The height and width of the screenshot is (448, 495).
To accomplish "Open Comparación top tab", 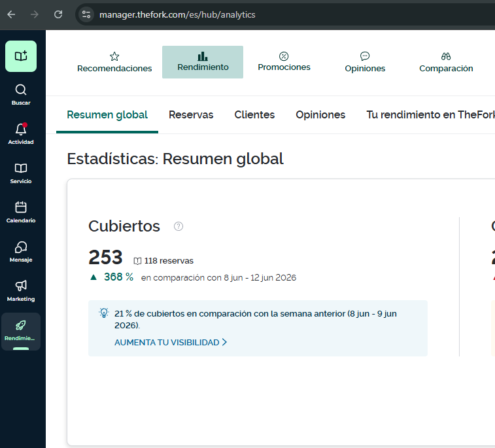I will (446, 62).
